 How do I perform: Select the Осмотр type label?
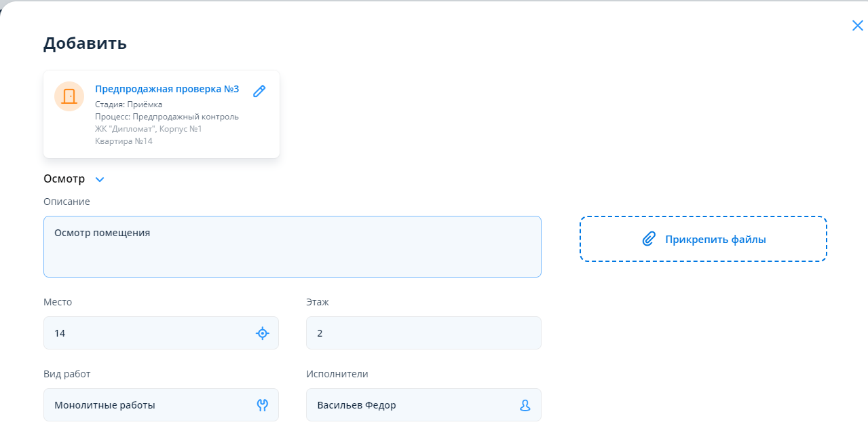coord(64,179)
